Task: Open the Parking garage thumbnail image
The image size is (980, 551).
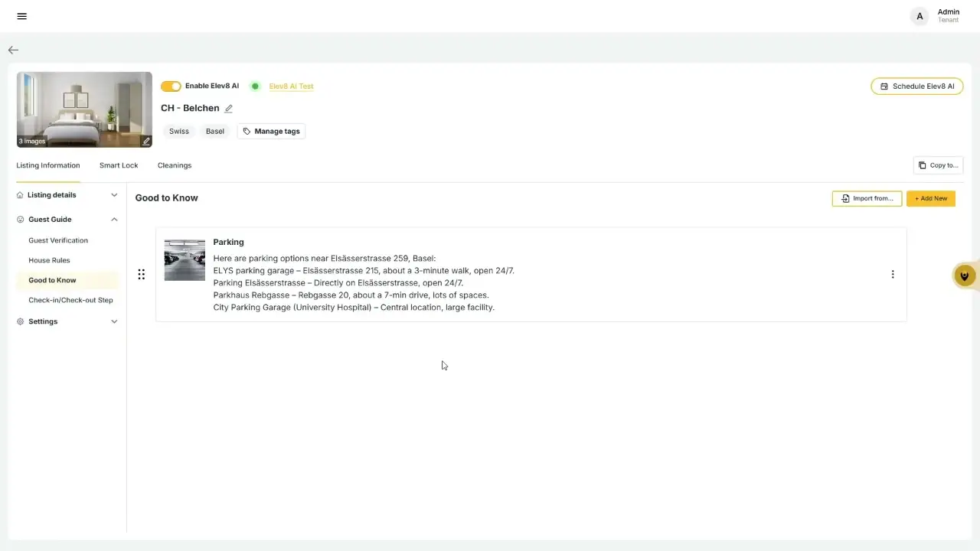Action: click(185, 260)
